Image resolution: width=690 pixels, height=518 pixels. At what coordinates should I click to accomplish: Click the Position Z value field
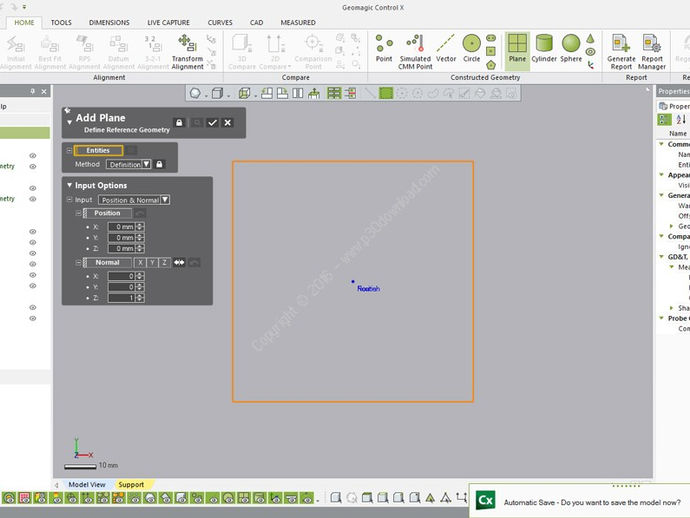(x=121, y=249)
